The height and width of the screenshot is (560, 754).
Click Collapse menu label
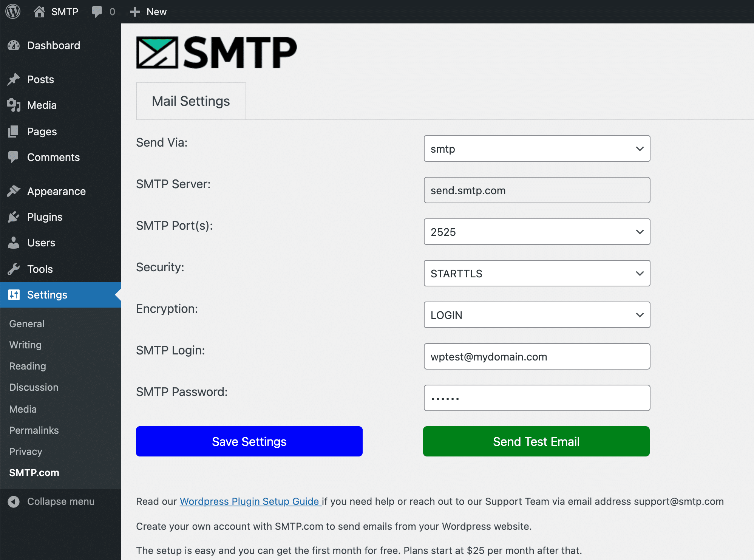(61, 501)
